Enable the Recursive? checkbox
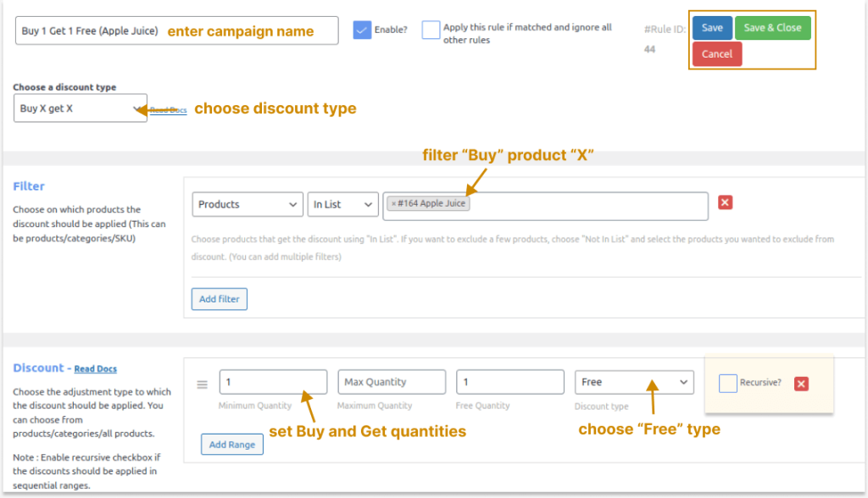This screenshot has height=498, width=868. [x=727, y=384]
